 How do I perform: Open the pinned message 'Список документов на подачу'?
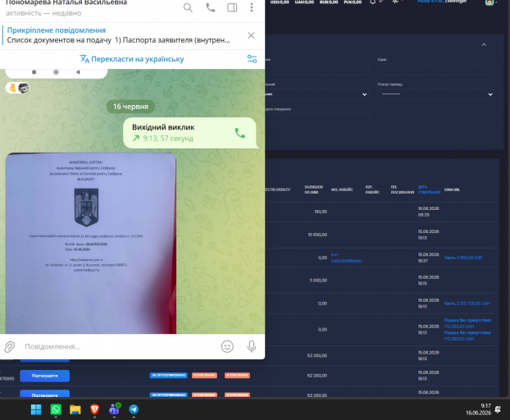[x=119, y=35]
